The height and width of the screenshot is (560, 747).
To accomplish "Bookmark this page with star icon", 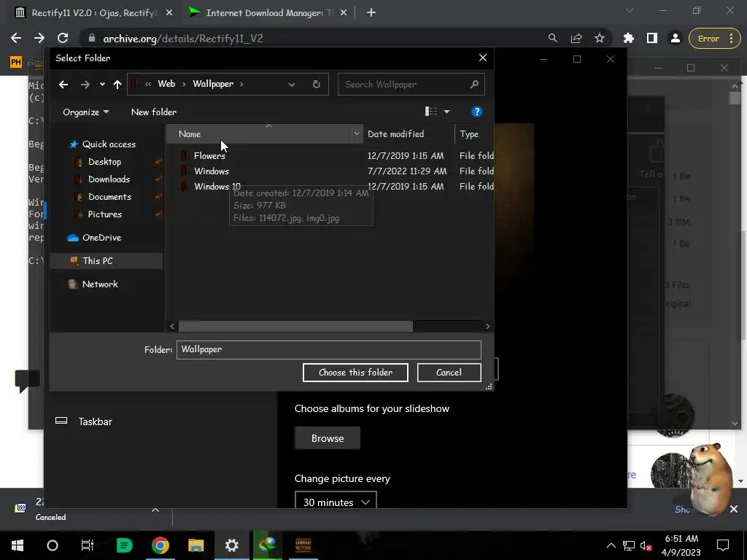I will (600, 39).
